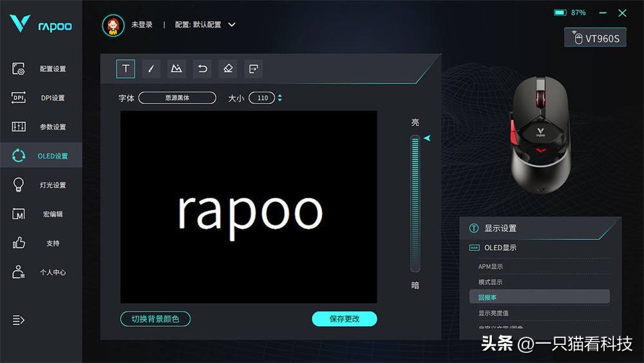Select the brush drawing tool
Image resolution: width=644 pixels, height=363 pixels.
pos(151,68)
